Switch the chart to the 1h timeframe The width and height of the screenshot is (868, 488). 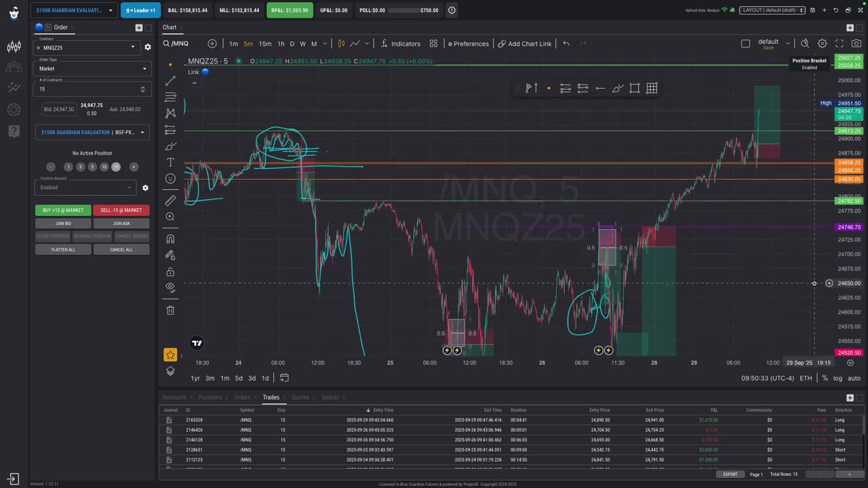(281, 43)
